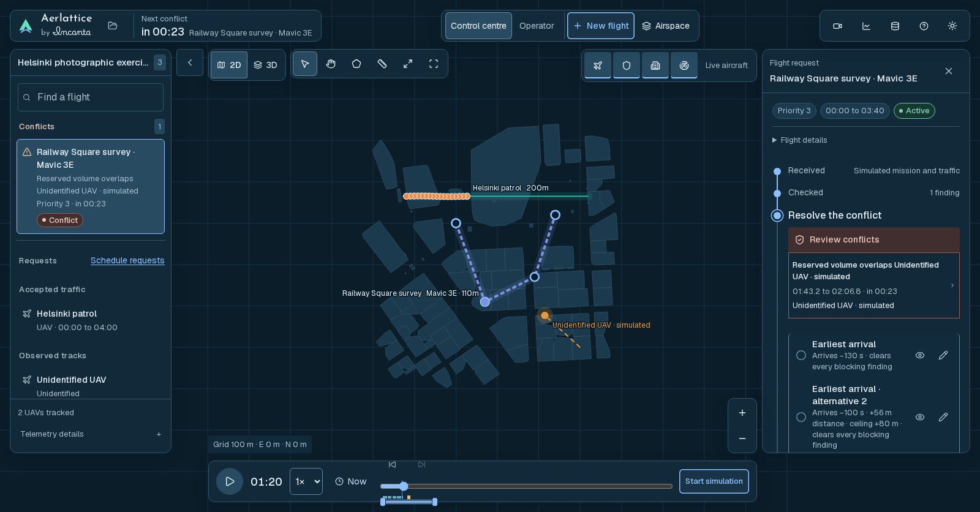Toggle the building live aircraft filter
Viewport: 980px width, 512px height.
click(655, 65)
